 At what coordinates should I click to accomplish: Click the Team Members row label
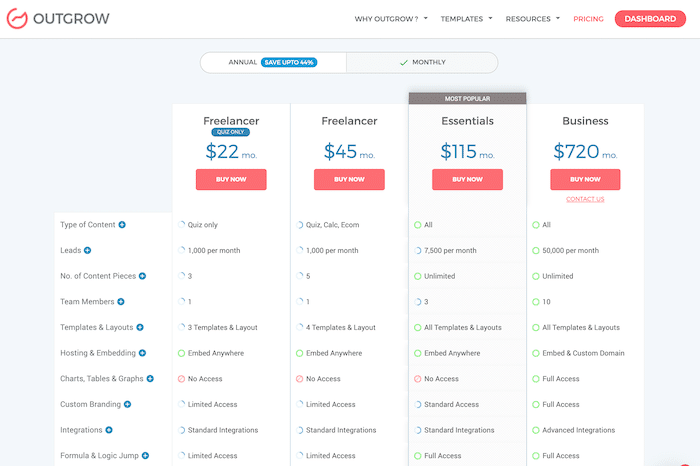tap(87, 302)
